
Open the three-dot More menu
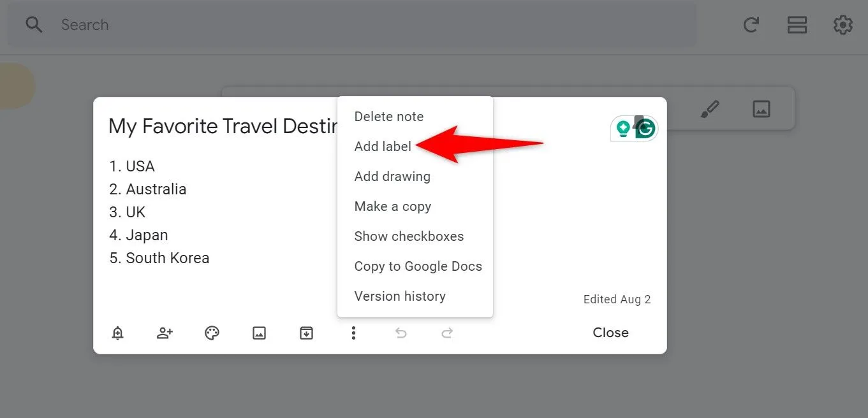pos(353,333)
